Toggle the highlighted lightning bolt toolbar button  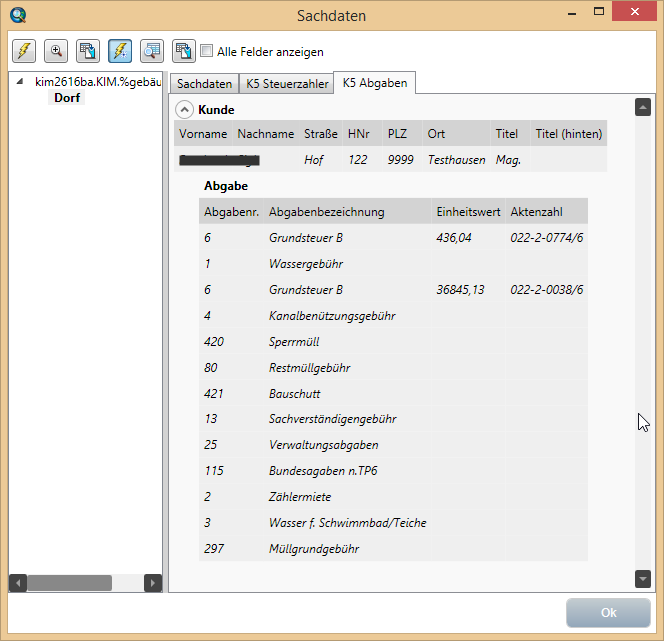[x=119, y=51]
